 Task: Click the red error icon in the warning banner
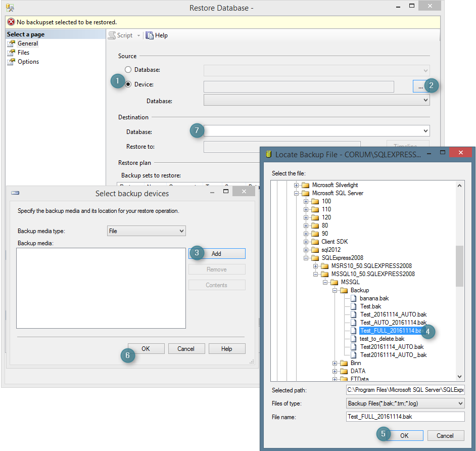point(11,22)
